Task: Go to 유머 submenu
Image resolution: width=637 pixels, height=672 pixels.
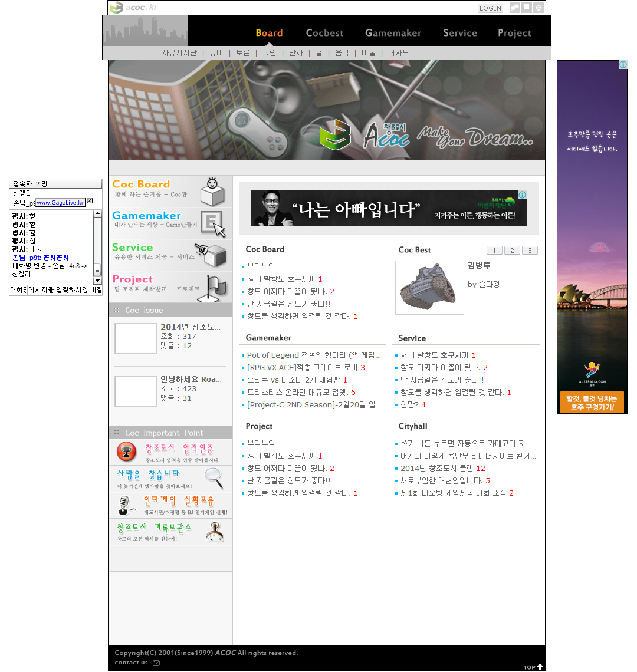Action: pos(216,52)
